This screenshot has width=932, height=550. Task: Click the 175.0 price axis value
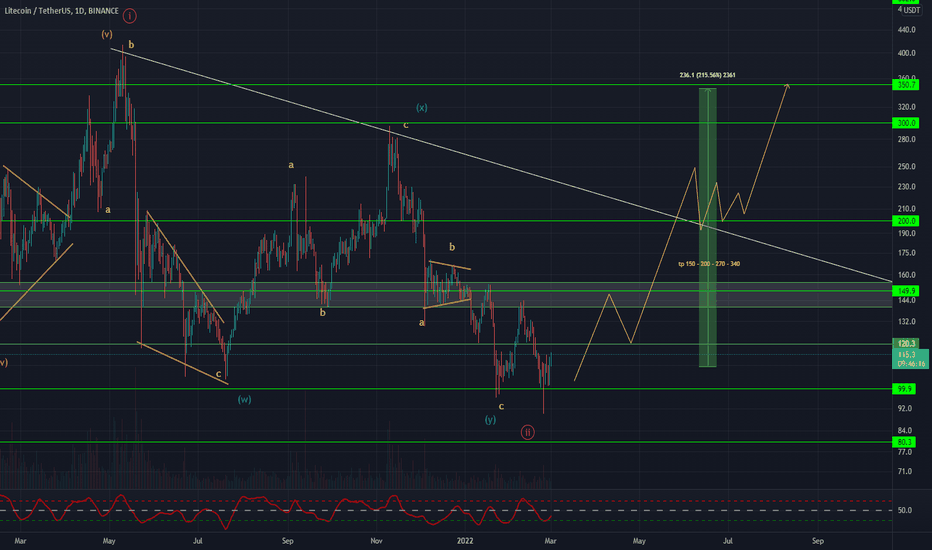pyautogui.click(x=906, y=253)
